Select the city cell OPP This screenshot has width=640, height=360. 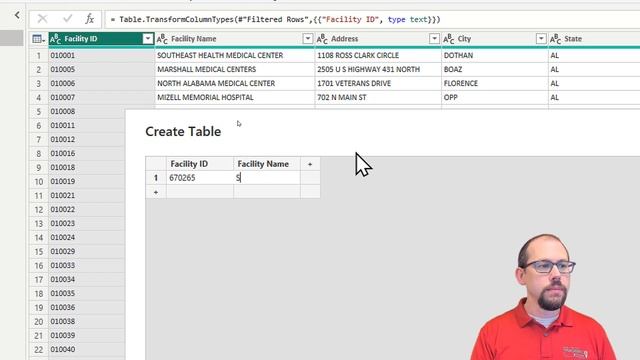click(495, 97)
